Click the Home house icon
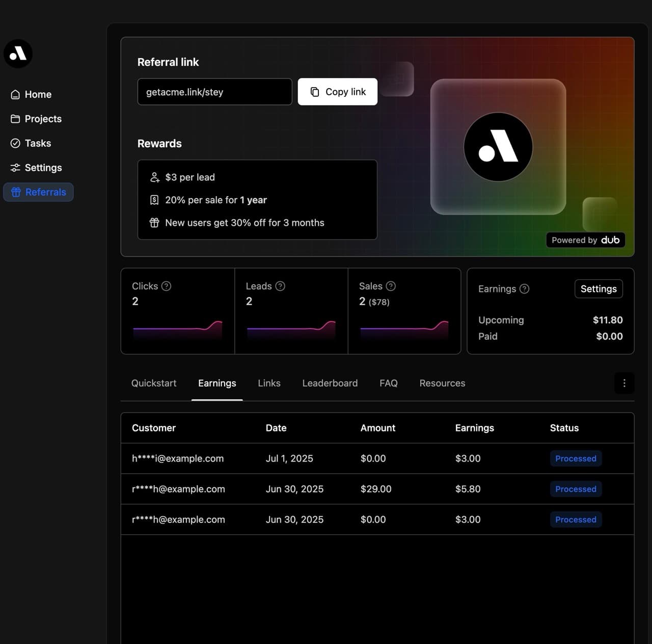This screenshot has width=652, height=644. pyautogui.click(x=15, y=94)
